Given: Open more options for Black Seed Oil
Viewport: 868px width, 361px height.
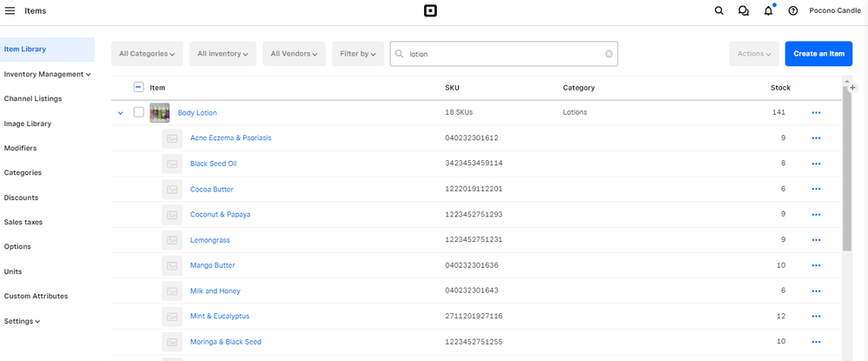Looking at the screenshot, I should [x=815, y=164].
